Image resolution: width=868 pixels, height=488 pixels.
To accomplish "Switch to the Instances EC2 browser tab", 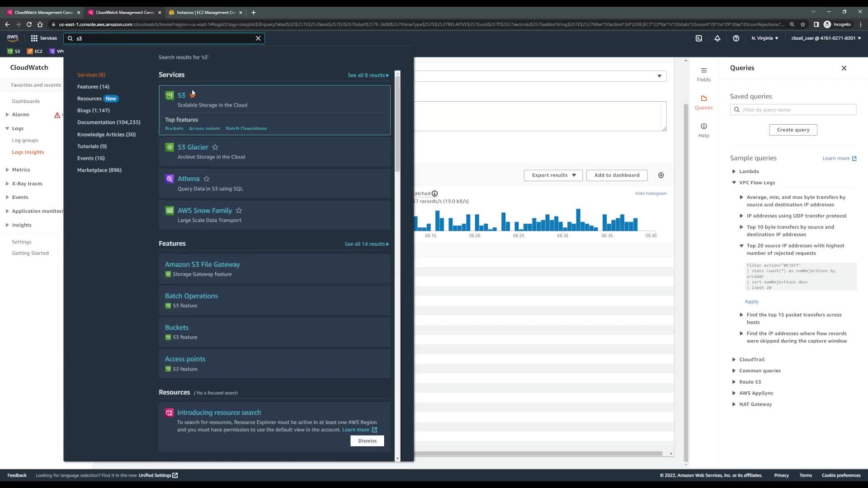I will pos(206,13).
